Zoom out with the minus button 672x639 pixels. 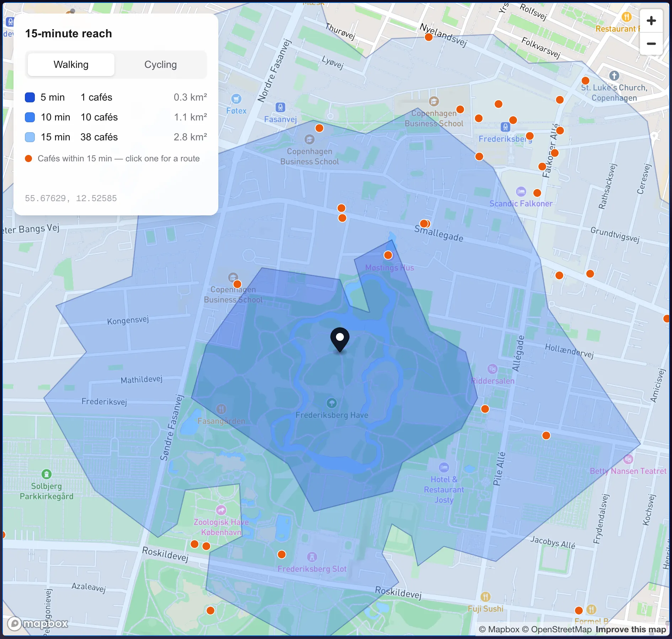coord(651,44)
